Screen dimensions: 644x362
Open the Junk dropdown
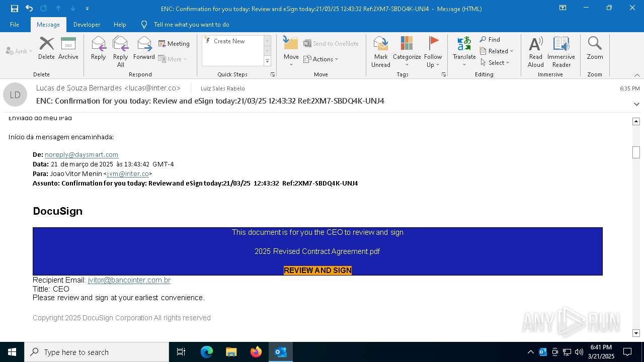point(19,51)
